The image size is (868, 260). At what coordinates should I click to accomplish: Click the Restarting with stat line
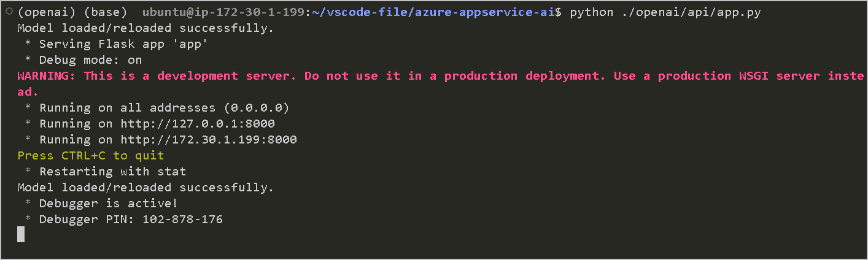coord(106,172)
